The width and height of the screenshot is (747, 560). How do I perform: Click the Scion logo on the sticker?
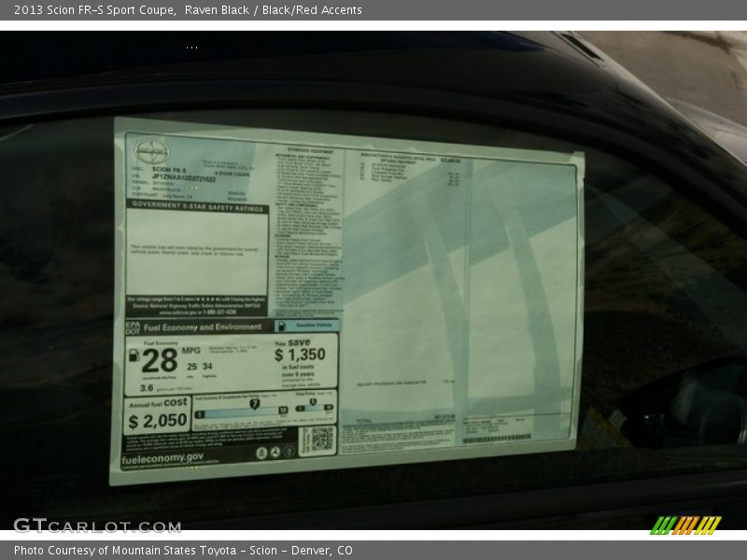click(150, 152)
